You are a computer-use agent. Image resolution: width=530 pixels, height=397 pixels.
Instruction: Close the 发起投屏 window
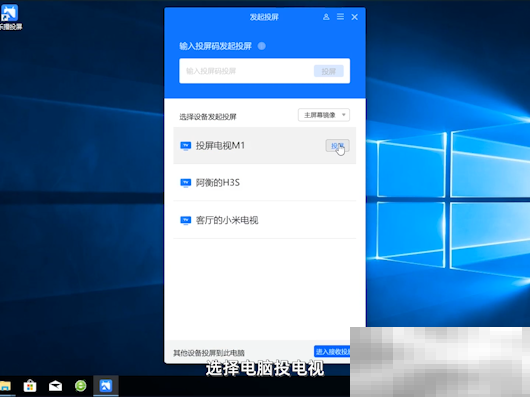(x=355, y=17)
